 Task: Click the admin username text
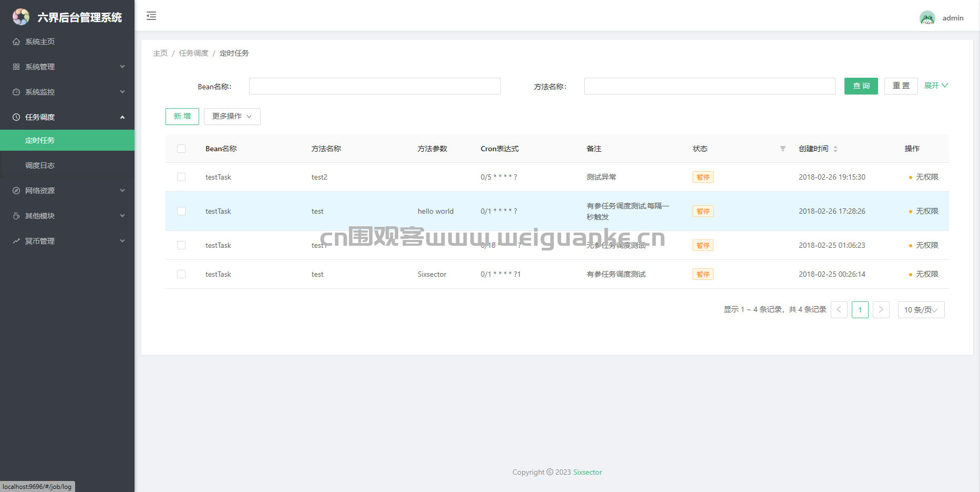tap(953, 18)
